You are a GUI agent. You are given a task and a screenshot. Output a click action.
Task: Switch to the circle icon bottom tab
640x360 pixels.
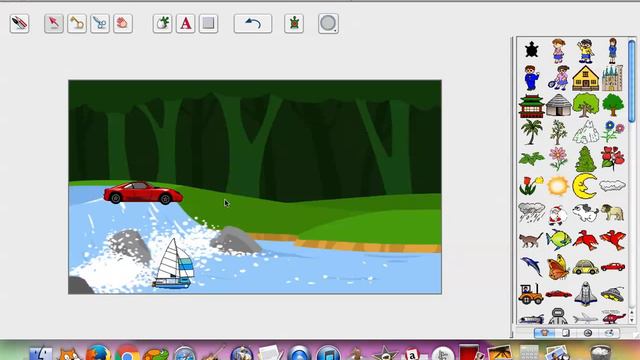pos(588,333)
